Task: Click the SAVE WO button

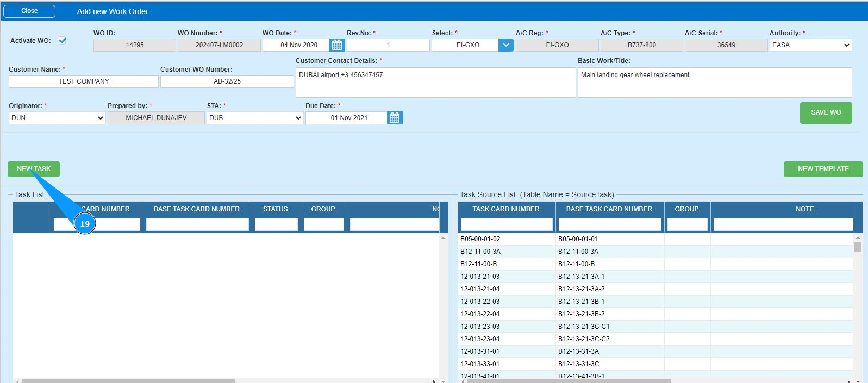Action: point(826,112)
